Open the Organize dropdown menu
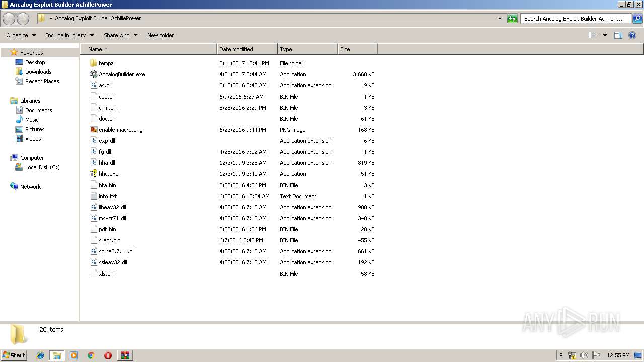 pos(21,35)
